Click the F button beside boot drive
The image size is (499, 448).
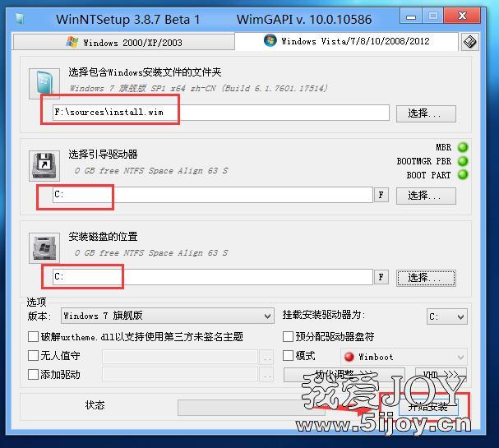tap(381, 195)
